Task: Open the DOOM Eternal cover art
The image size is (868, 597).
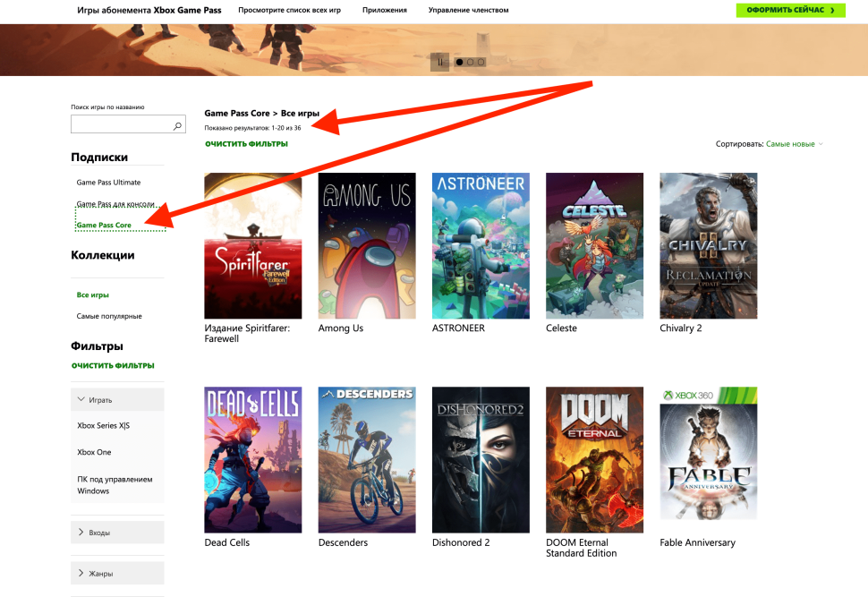Action: pyautogui.click(x=594, y=460)
